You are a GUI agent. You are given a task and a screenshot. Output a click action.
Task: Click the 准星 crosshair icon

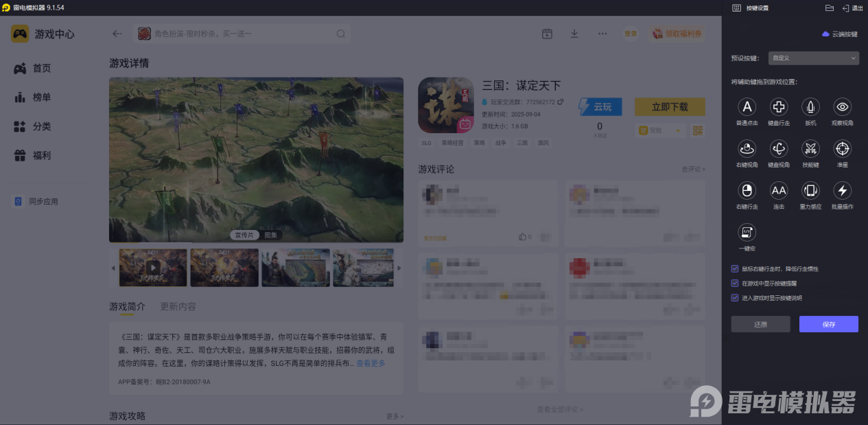(x=843, y=148)
